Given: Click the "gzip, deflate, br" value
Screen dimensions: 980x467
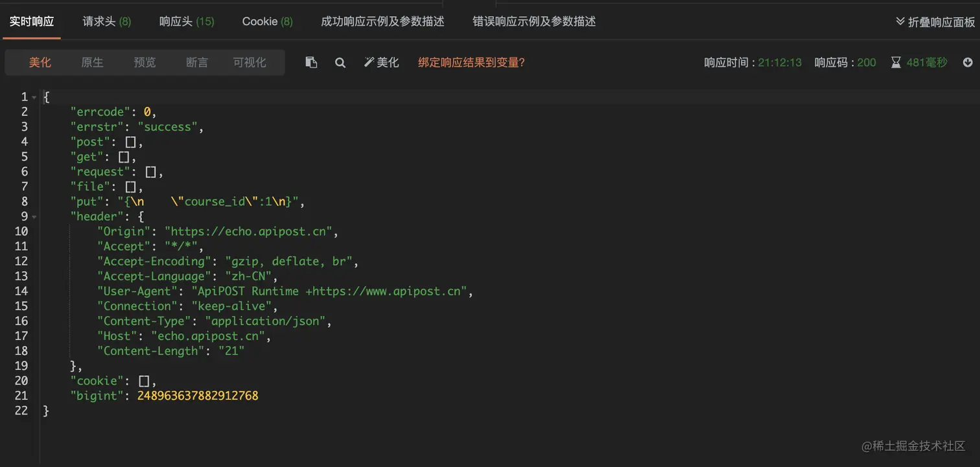Looking at the screenshot, I should [288, 261].
